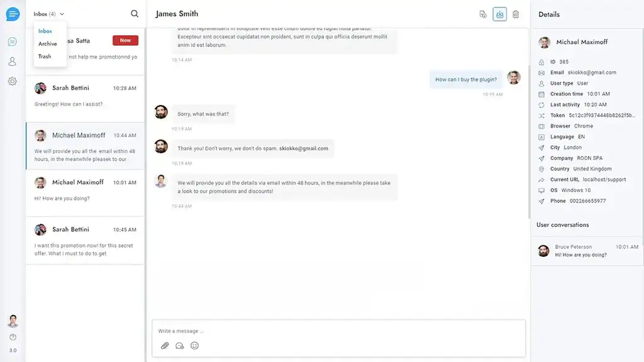The height and width of the screenshot is (362, 644).
Task: Click the help question mark icon
Action: point(13,337)
